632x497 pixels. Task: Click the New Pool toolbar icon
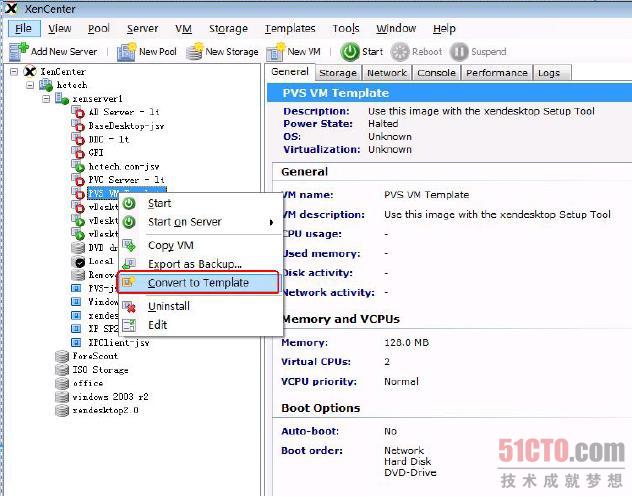126,52
